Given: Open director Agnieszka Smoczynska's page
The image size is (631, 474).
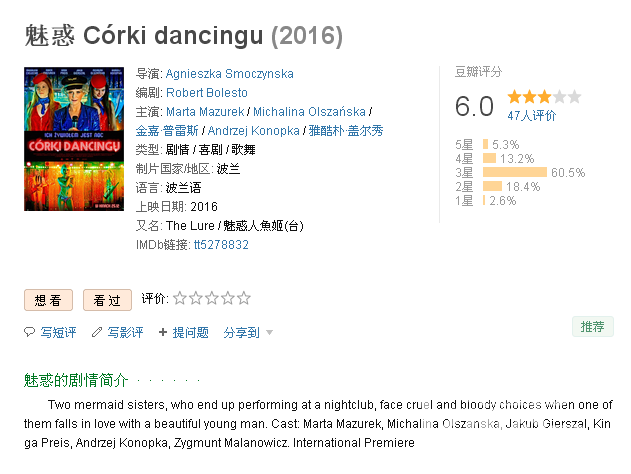Looking at the screenshot, I should 229,74.
